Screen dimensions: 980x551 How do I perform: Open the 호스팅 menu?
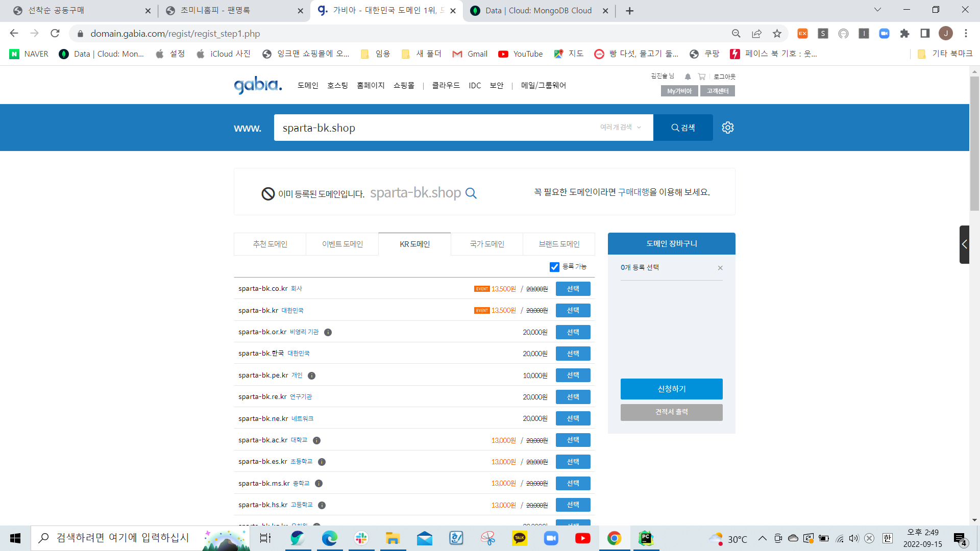pos(337,86)
